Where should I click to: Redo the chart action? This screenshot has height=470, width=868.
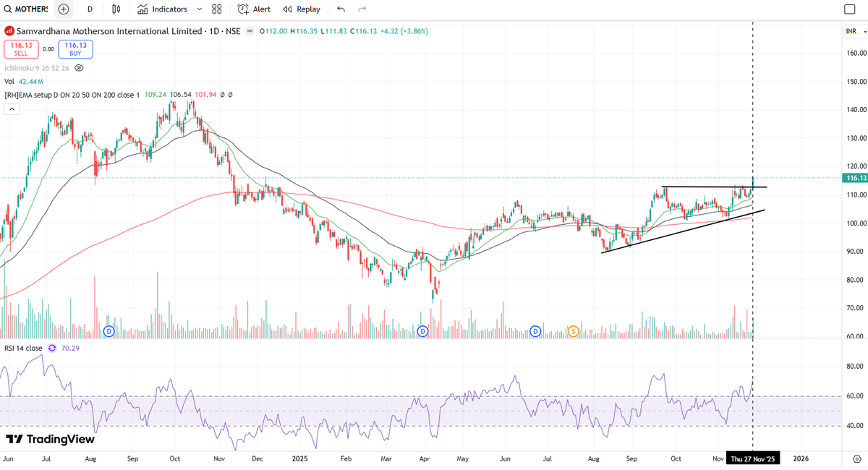[362, 9]
